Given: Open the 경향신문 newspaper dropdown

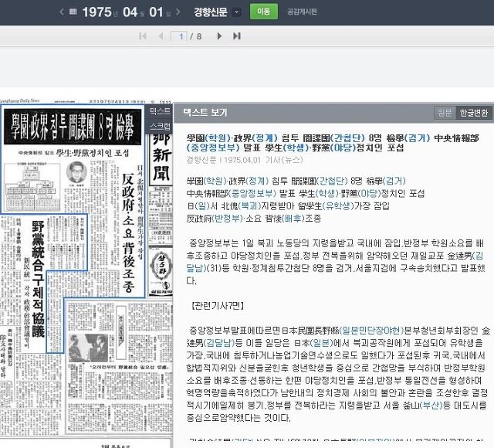Looking at the screenshot, I should pyautogui.click(x=236, y=12).
